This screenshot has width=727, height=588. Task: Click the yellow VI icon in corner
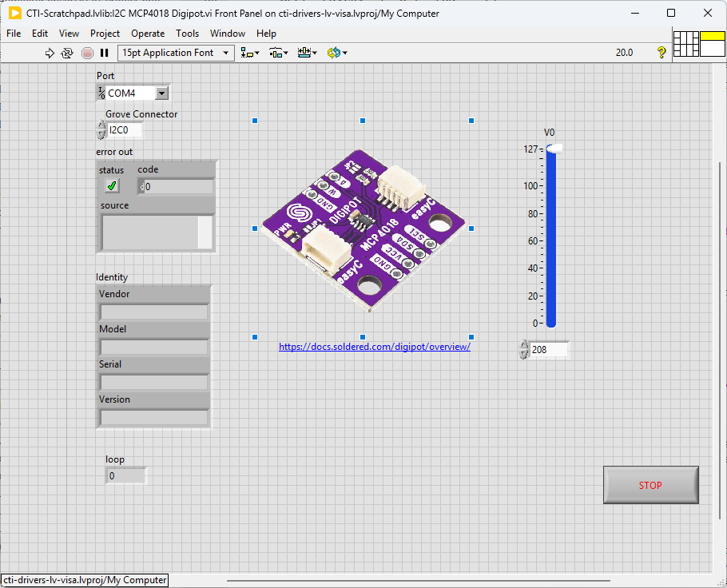(712, 44)
